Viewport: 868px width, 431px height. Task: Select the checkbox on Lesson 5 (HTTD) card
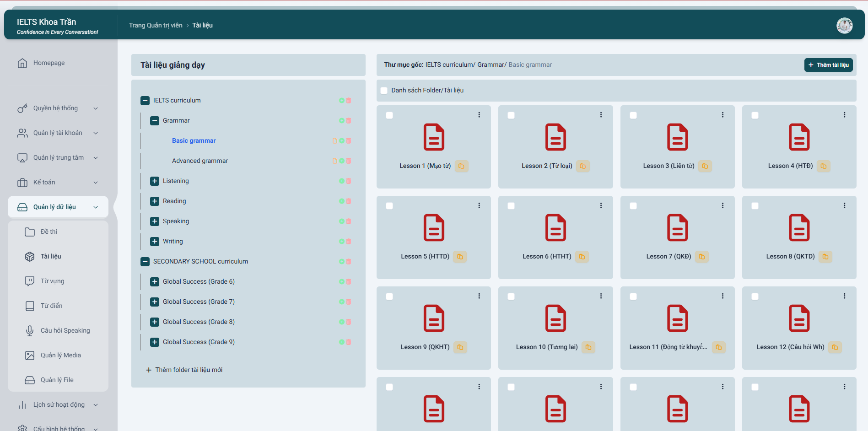coord(389,206)
